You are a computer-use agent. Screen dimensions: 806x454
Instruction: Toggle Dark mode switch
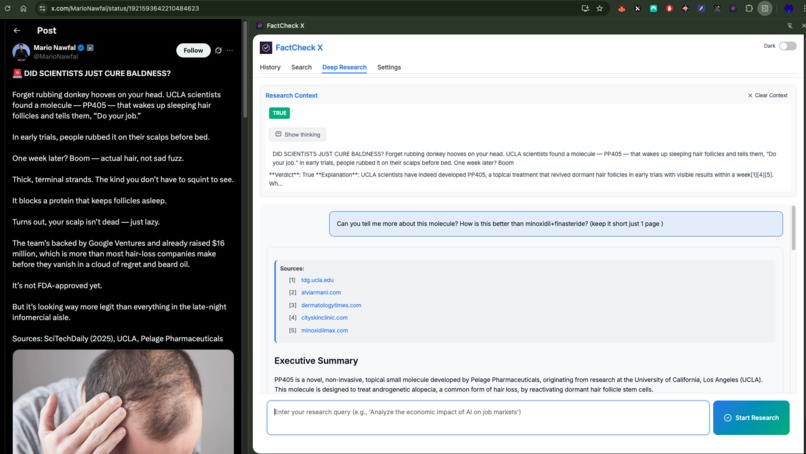point(787,46)
